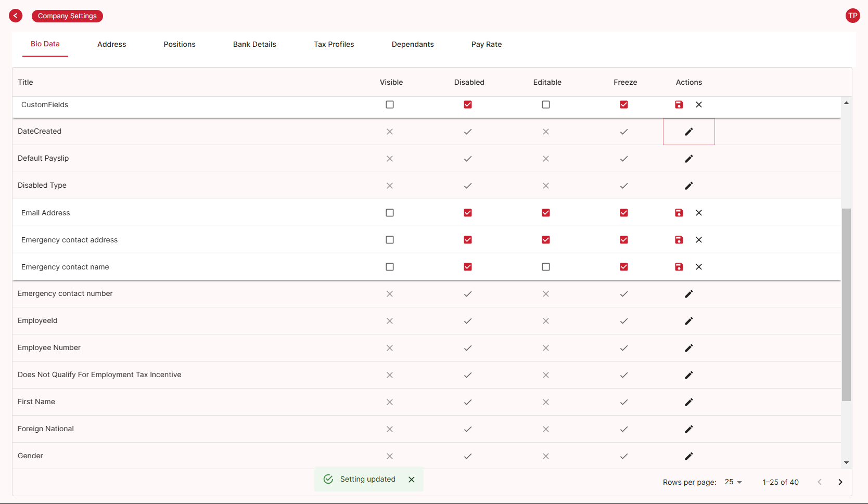Discard changes on Emergency contact address row
Image resolution: width=868 pixels, height=504 pixels.
[699, 240]
